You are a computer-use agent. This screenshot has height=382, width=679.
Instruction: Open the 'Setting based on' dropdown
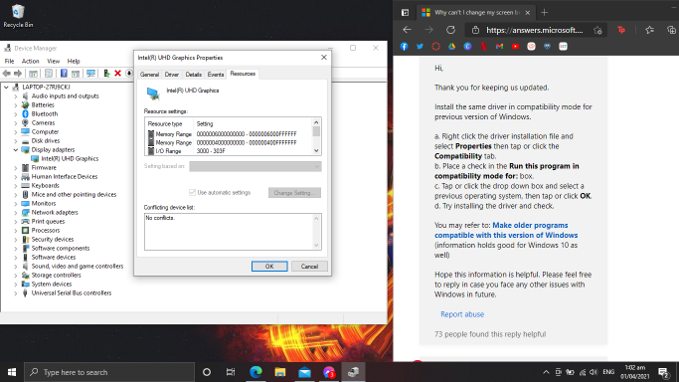(x=255, y=166)
